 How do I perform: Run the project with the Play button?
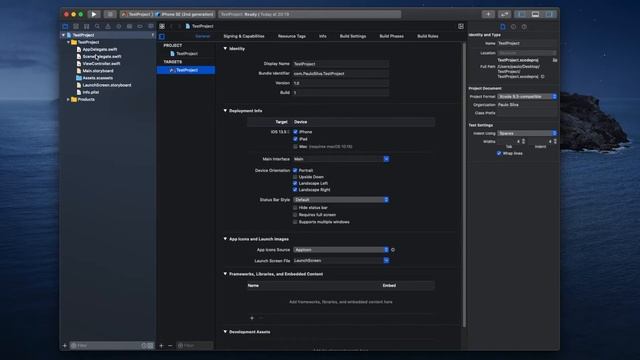(x=94, y=14)
